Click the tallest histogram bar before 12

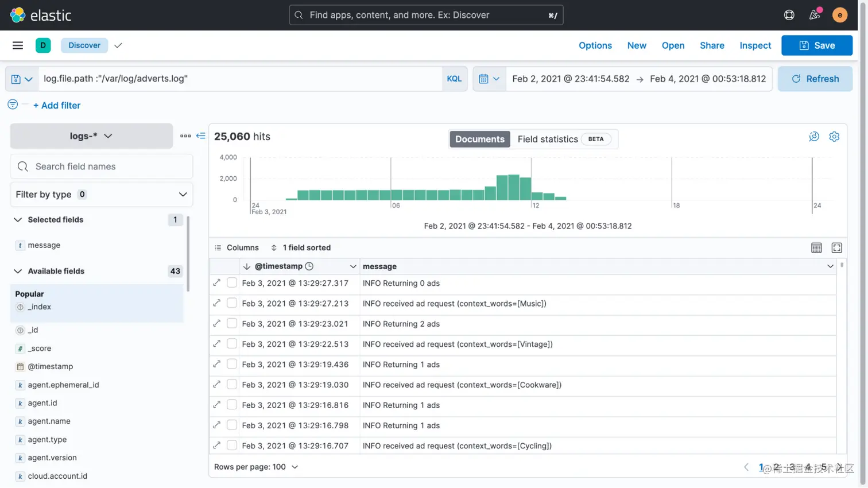click(x=514, y=187)
